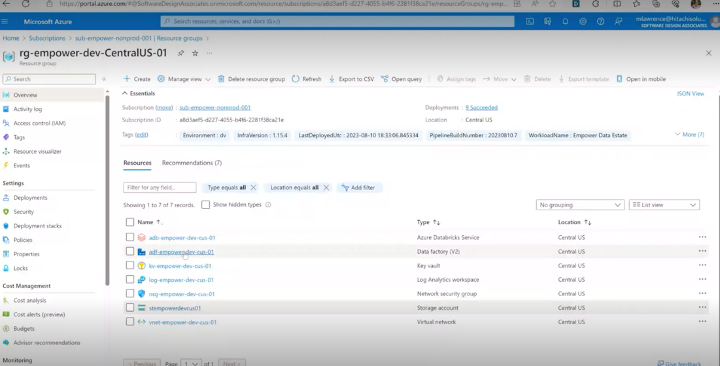
Task: Check the vnet-empower-dev-cus-01 row
Action: (x=130, y=321)
